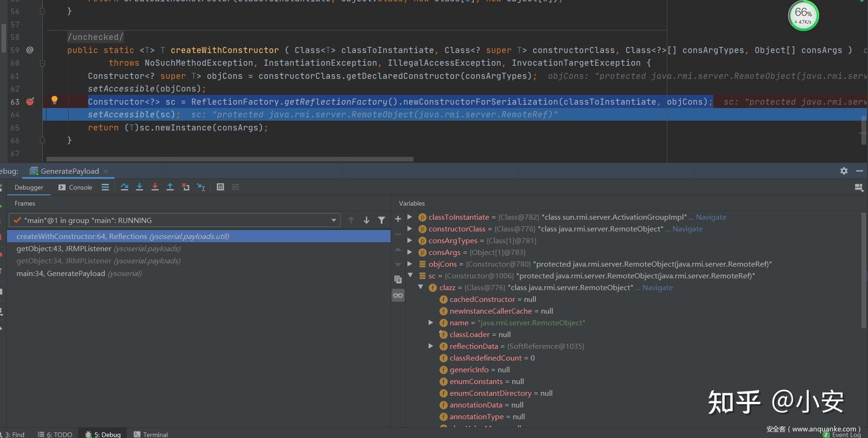The width and height of the screenshot is (868, 438).
Task: Select the getObject:34 JRMPListener frame
Action: pos(199,261)
